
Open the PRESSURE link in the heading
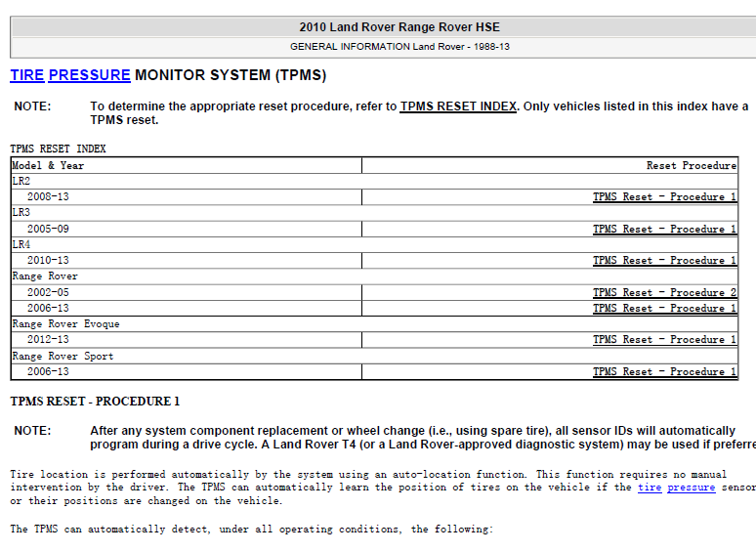[89, 75]
